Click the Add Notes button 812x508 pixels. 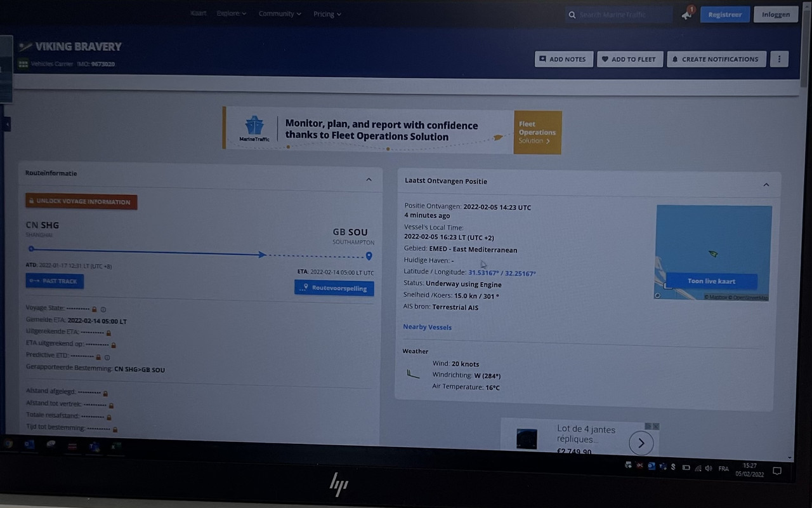pos(564,59)
